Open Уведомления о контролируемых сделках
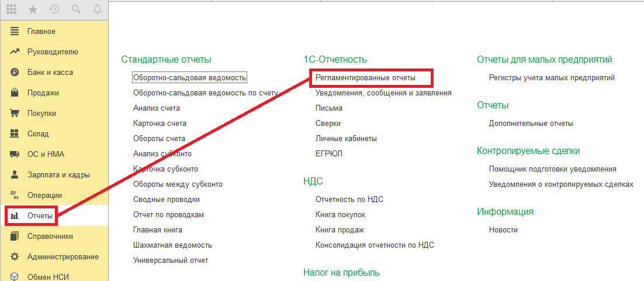 click(562, 184)
